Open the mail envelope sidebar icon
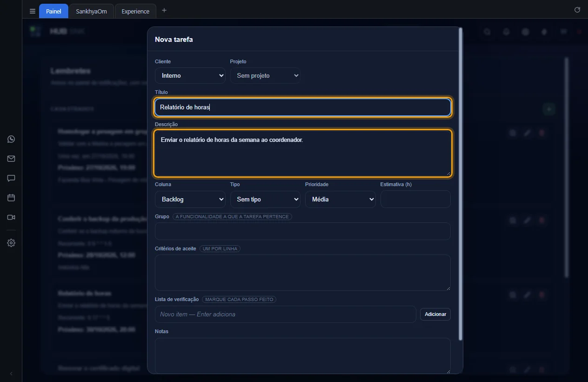The image size is (588, 382). click(x=11, y=159)
